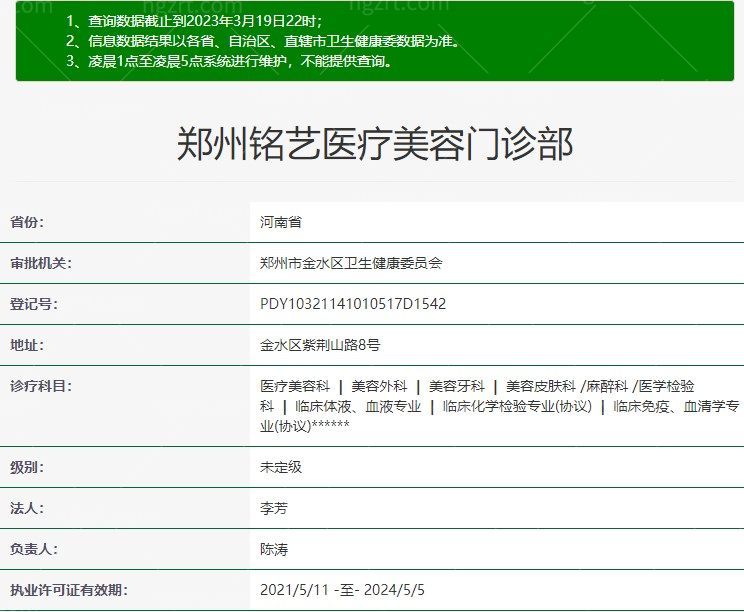Click the subject 美容外科
The image size is (744, 612).
pyautogui.click(x=379, y=386)
